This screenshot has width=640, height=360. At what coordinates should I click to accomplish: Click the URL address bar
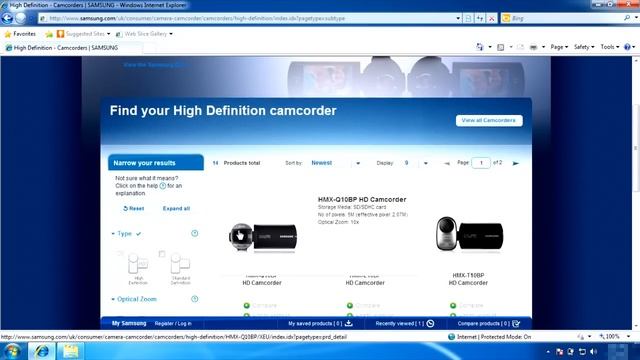251,18
